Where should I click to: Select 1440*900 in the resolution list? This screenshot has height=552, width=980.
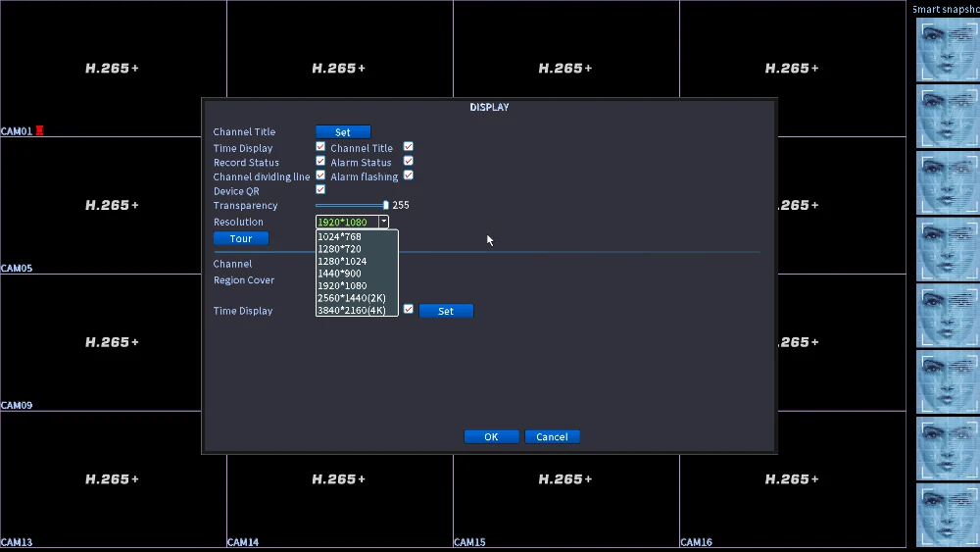point(357,274)
